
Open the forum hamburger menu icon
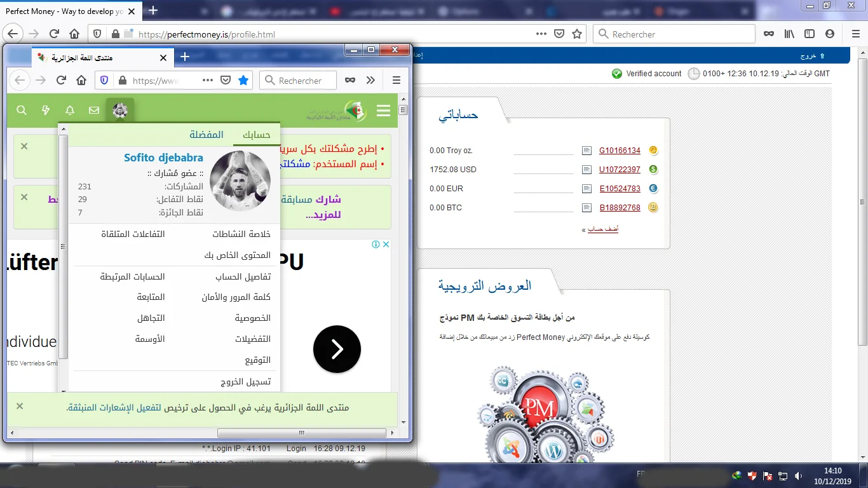(x=383, y=111)
